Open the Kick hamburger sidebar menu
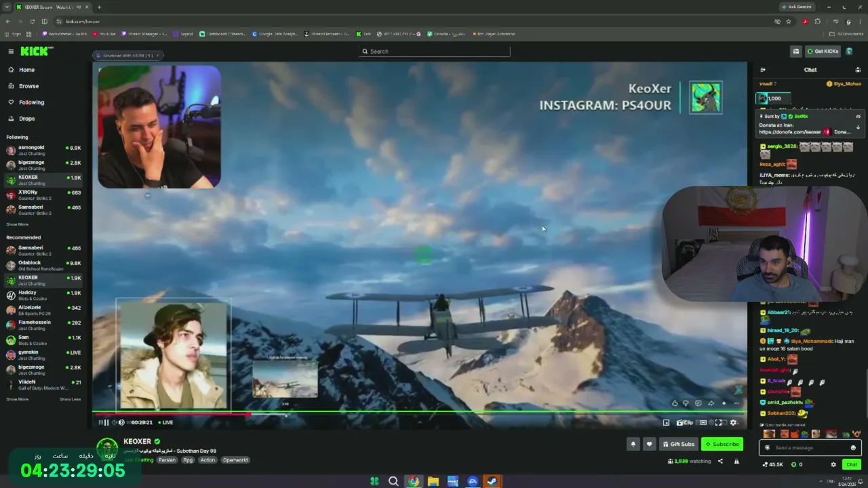The height and width of the screenshot is (488, 868). click(x=11, y=52)
